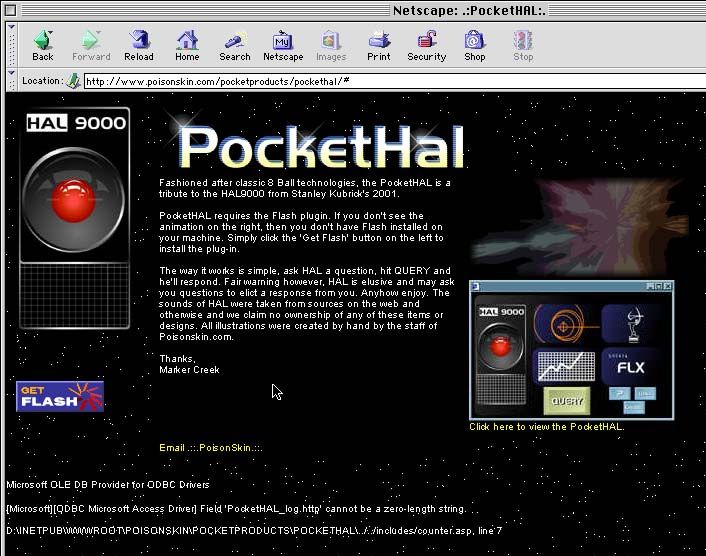Click the PocketHal title logo

pos(320,146)
